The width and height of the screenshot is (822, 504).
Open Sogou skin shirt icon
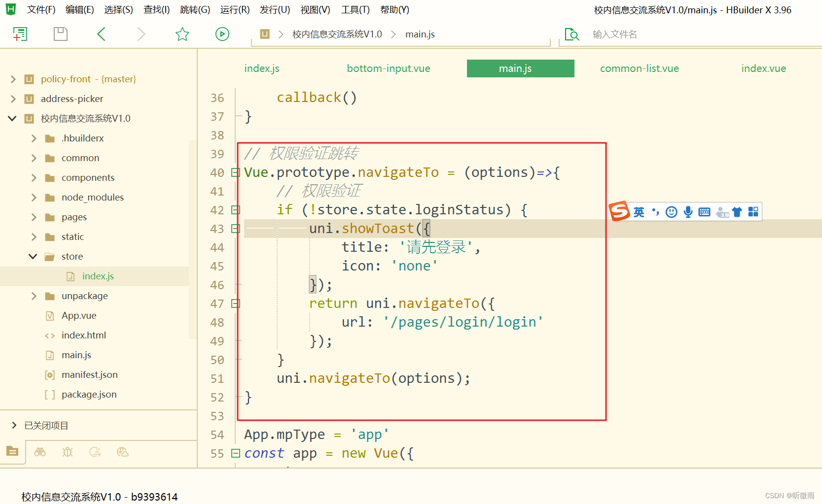(737, 212)
